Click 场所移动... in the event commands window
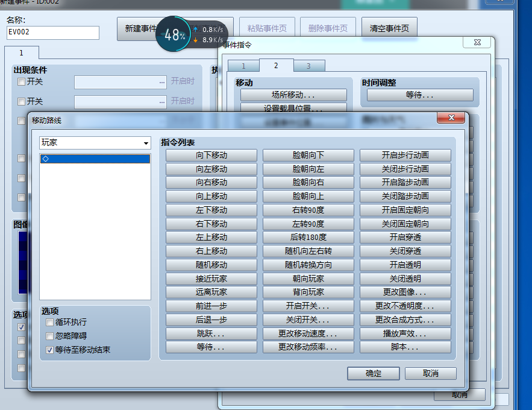The width and height of the screenshot is (532, 410). 293,95
